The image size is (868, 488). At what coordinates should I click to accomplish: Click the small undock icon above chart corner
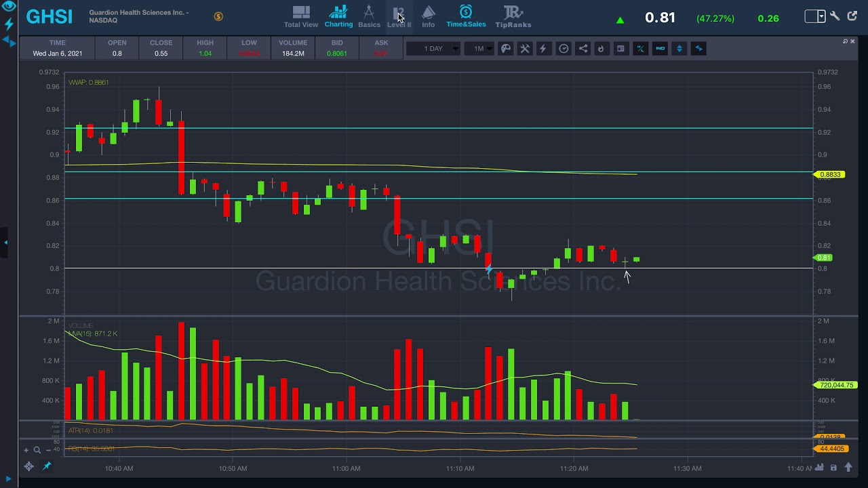pos(845,41)
